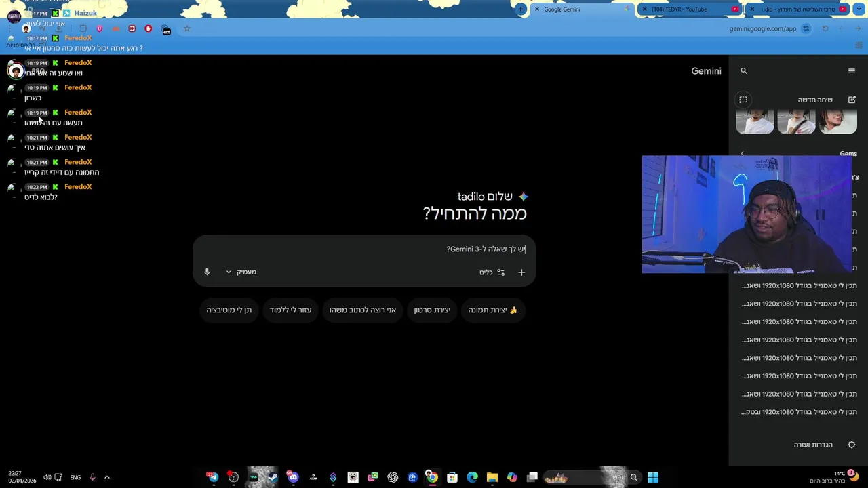868x488 pixels.
Task: Click the search icon in Gemini sidebar
Action: coord(744,71)
